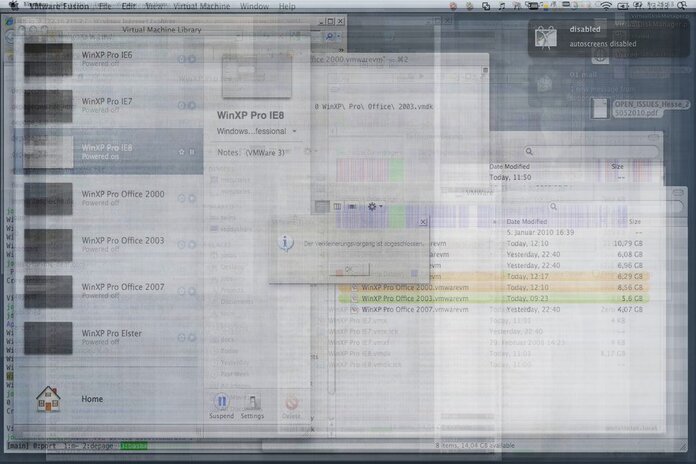
Task: Open the File menu
Action: (x=105, y=6)
